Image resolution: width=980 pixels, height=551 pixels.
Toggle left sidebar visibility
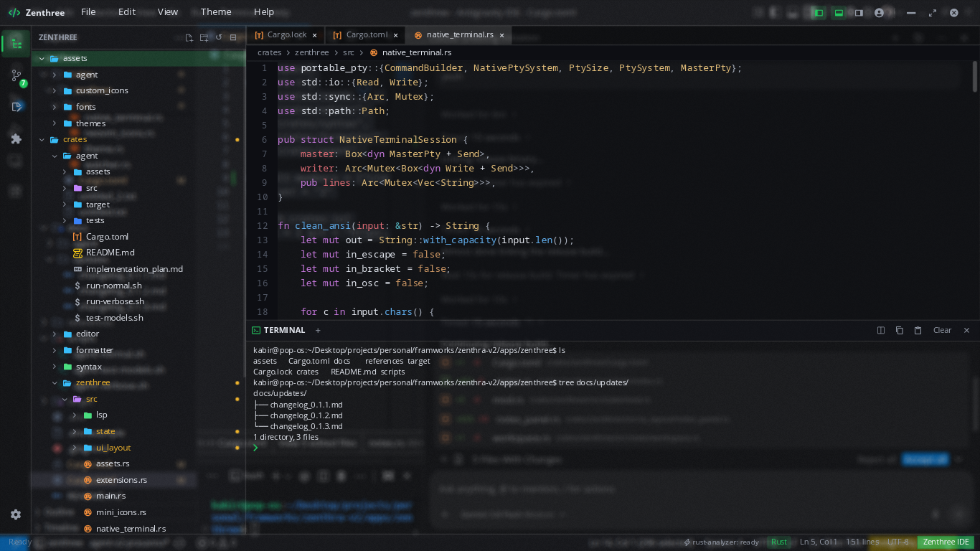point(818,12)
